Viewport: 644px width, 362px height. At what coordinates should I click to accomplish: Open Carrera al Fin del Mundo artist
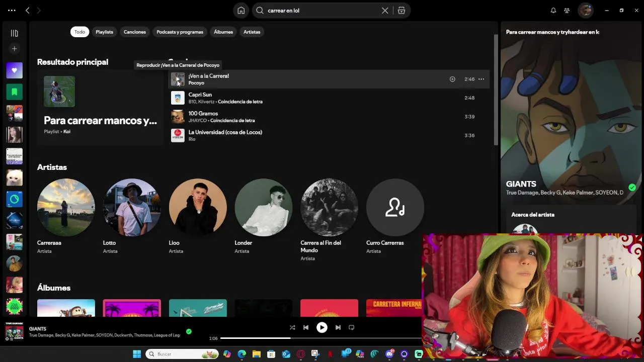click(x=330, y=207)
